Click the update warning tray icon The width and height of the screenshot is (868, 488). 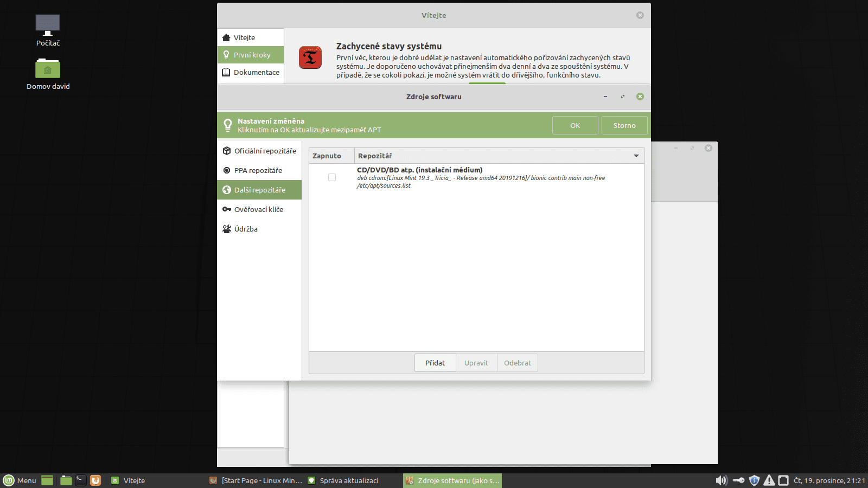(x=770, y=480)
